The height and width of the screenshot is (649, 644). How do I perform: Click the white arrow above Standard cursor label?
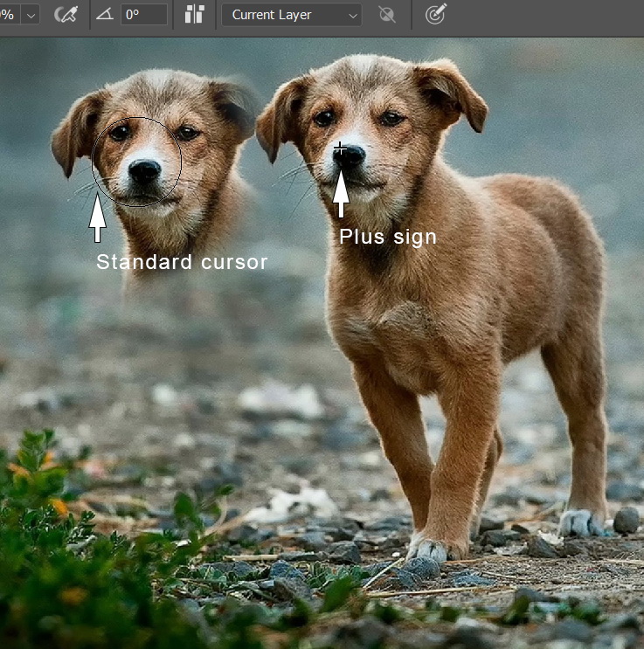click(97, 219)
